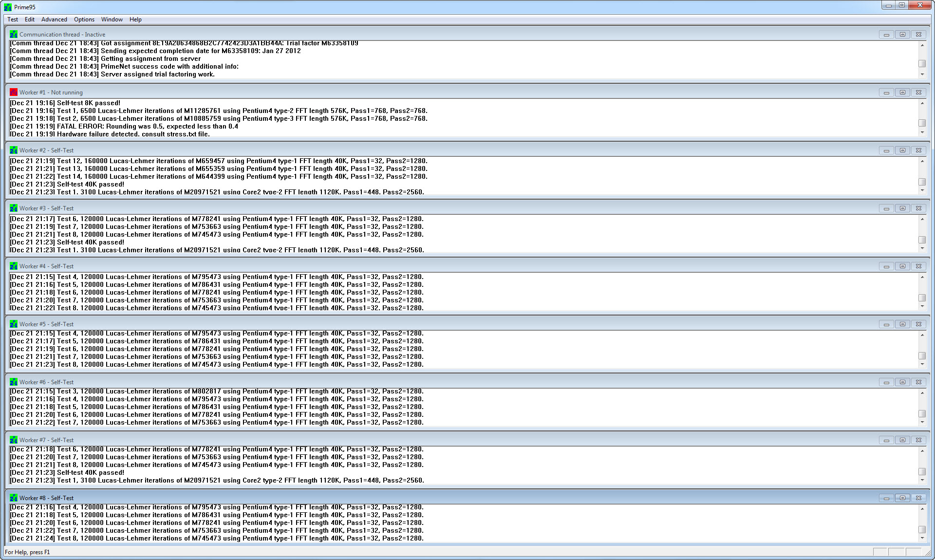This screenshot has width=935, height=560.
Task: Click 'Getting assignment from server' log line
Action: [x=105, y=58]
